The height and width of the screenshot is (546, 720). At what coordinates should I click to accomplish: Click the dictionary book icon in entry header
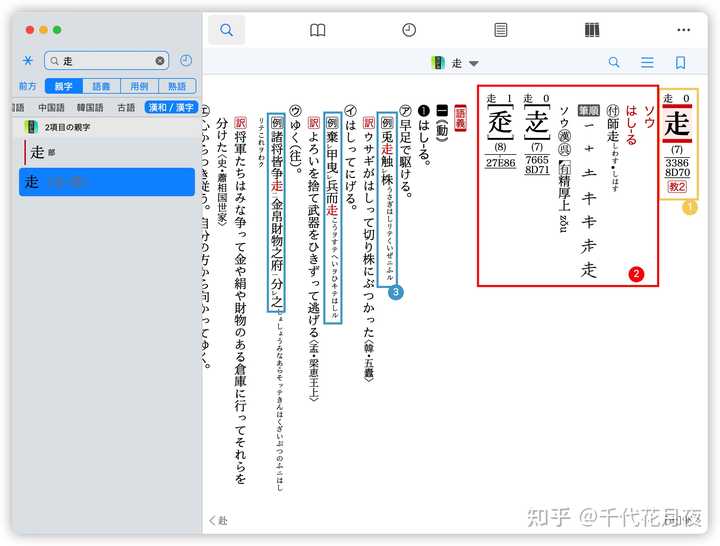pos(439,63)
